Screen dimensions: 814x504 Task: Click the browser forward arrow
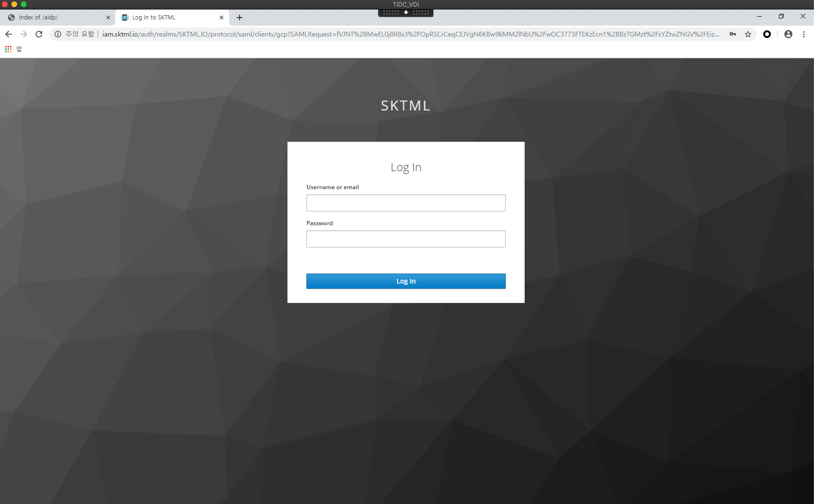click(x=24, y=34)
